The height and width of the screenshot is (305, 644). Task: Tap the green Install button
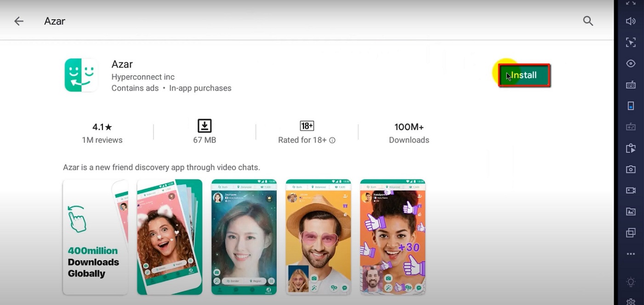tap(524, 75)
